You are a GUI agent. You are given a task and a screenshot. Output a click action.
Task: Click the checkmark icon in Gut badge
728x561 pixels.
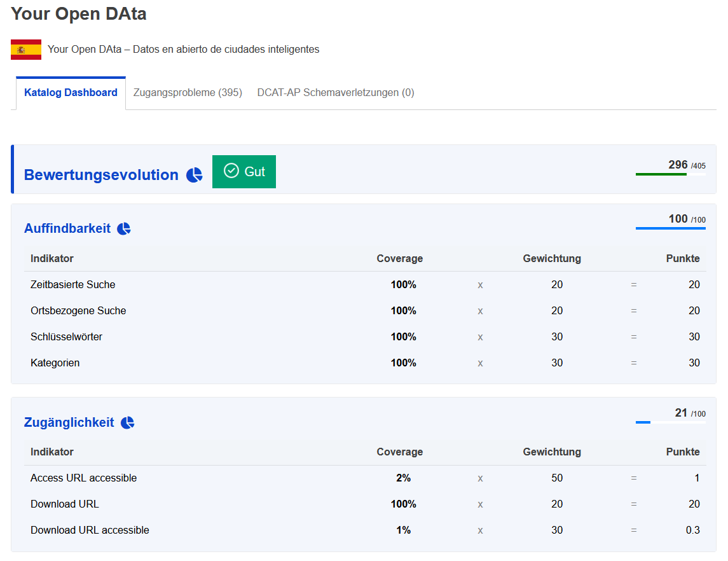(231, 171)
